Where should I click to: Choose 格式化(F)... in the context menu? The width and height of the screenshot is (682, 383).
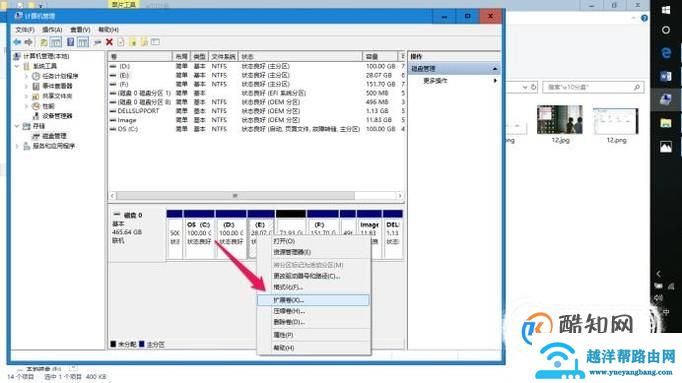313,287
